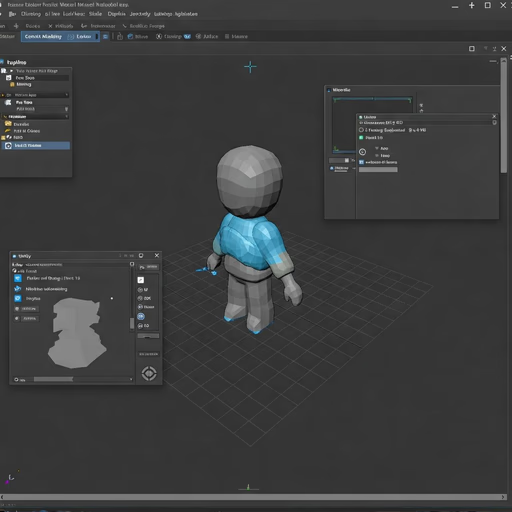The height and width of the screenshot is (512, 512).
Task: Click the yellow folder icon in left tree panel
Action: 8,124
